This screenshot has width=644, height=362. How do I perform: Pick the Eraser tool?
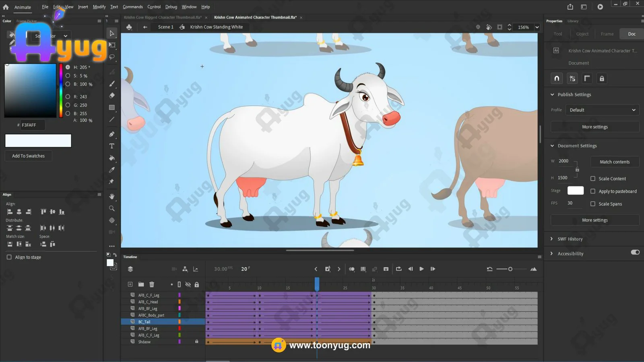(112, 95)
